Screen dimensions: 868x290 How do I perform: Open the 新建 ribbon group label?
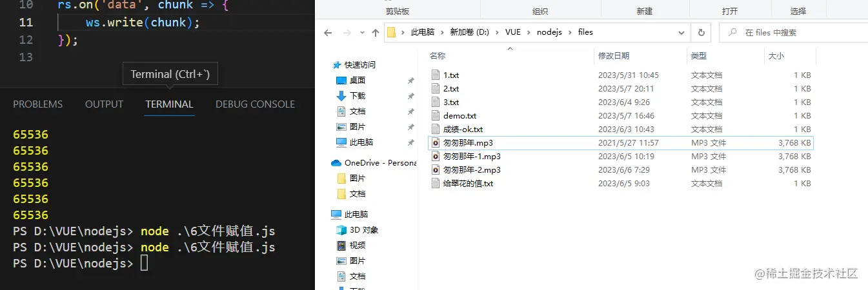coord(644,11)
